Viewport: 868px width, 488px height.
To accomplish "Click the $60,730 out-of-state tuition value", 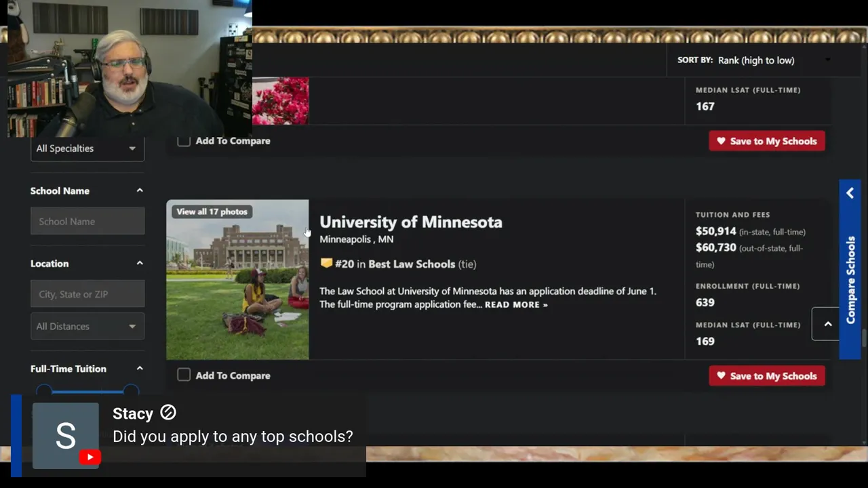I will point(715,247).
